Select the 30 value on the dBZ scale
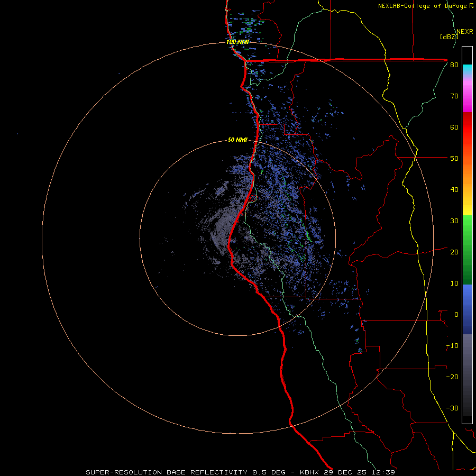 point(454,221)
